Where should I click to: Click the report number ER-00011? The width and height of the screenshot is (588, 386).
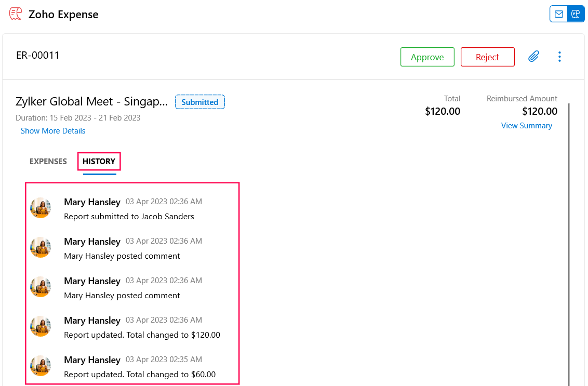[x=38, y=56]
